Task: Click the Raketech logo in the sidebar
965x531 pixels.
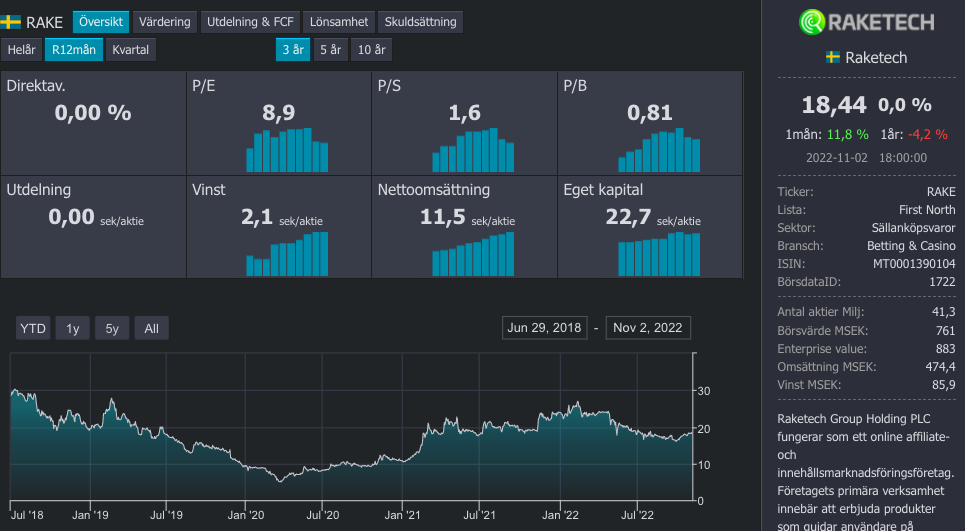Action: pos(867,21)
